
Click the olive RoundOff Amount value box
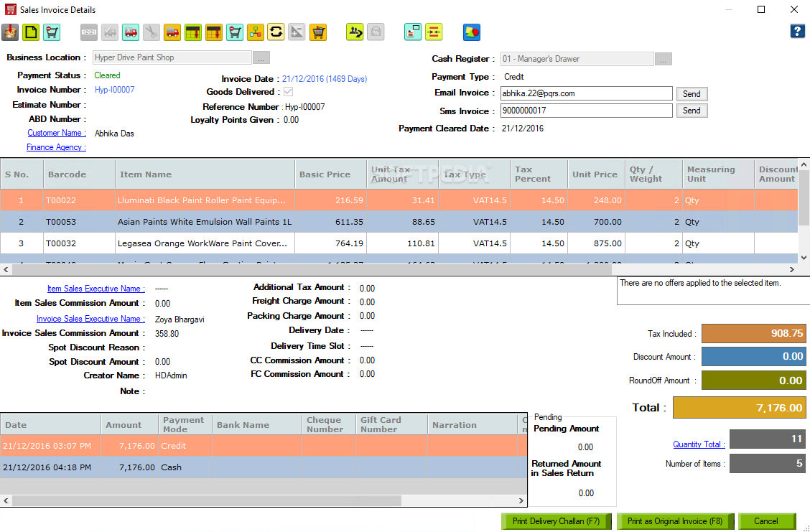point(754,380)
